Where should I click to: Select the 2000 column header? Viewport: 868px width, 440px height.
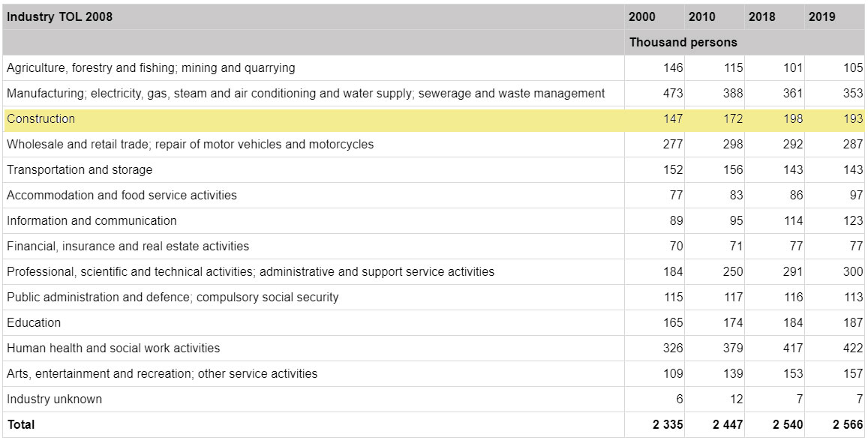[x=643, y=16]
